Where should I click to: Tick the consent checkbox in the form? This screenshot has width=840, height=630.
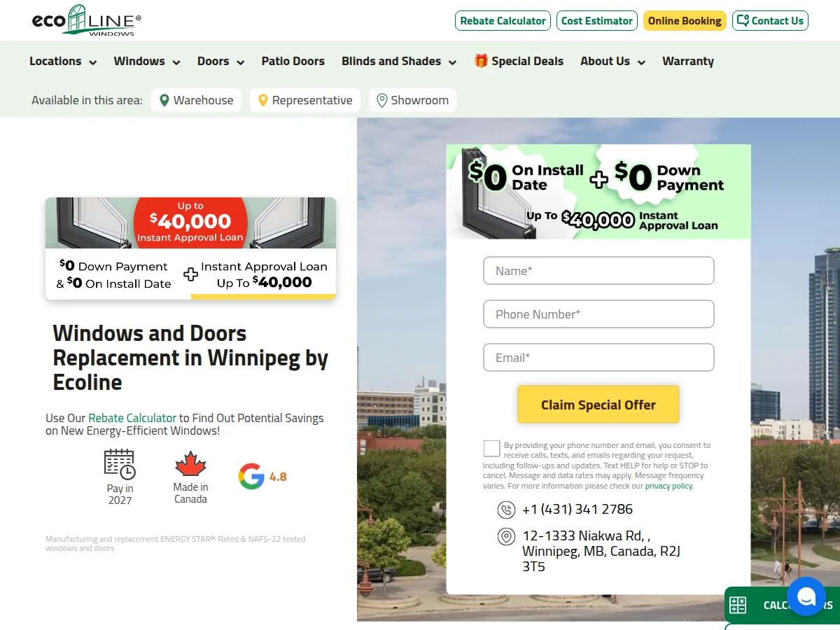[x=491, y=449]
